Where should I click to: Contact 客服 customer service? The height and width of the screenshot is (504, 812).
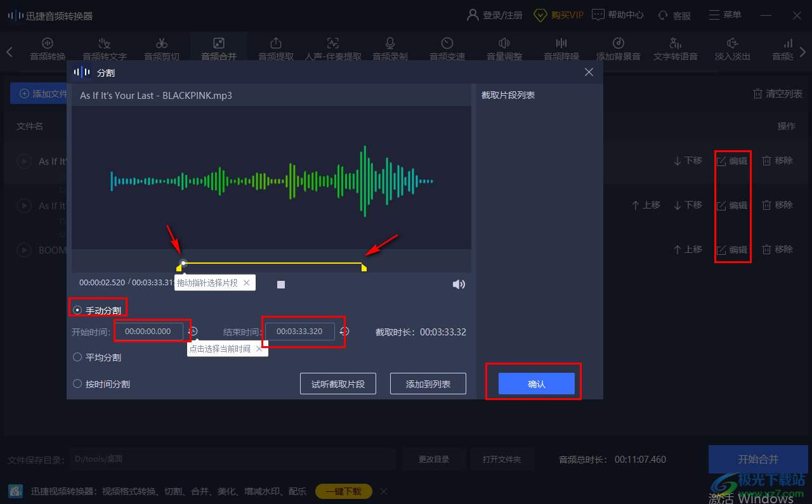[674, 15]
